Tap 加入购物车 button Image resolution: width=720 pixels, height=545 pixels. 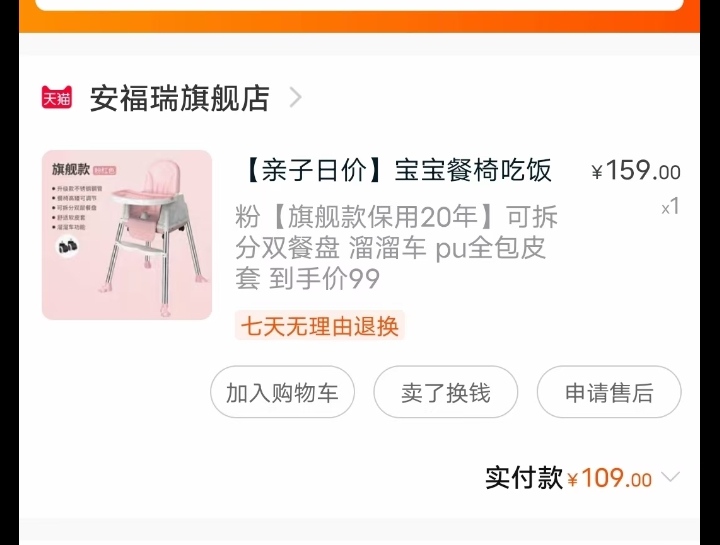(282, 392)
